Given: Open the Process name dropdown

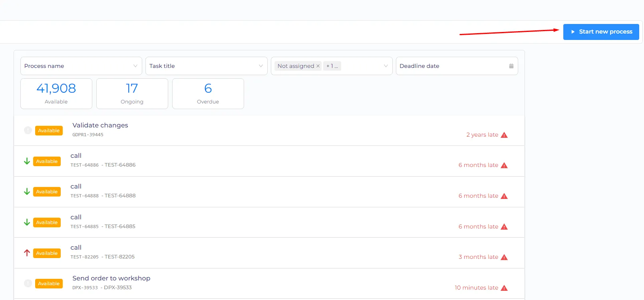Looking at the screenshot, I should tap(81, 66).
